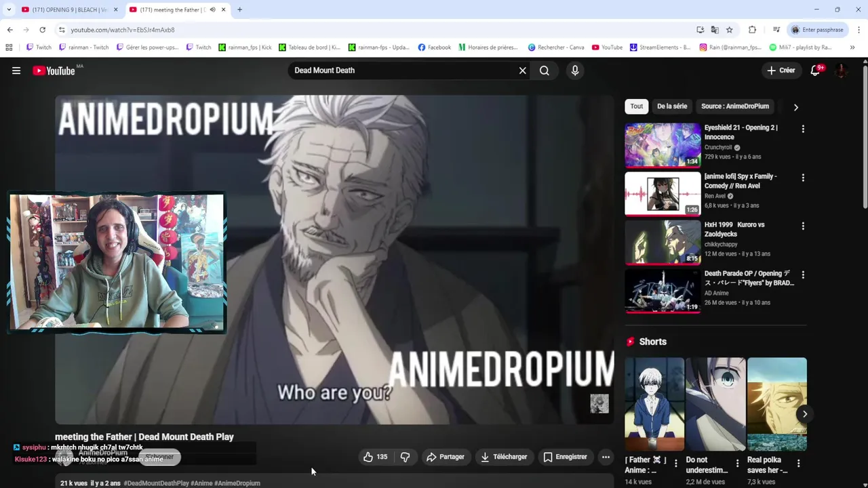Like the video with 135 likes
This screenshot has width=868, height=488.
coord(376,457)
